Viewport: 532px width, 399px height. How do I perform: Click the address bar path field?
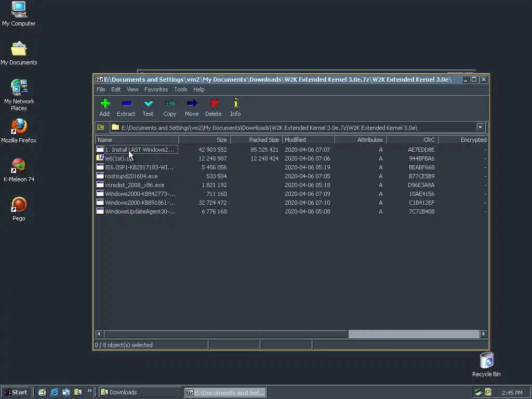click(294, 128)
